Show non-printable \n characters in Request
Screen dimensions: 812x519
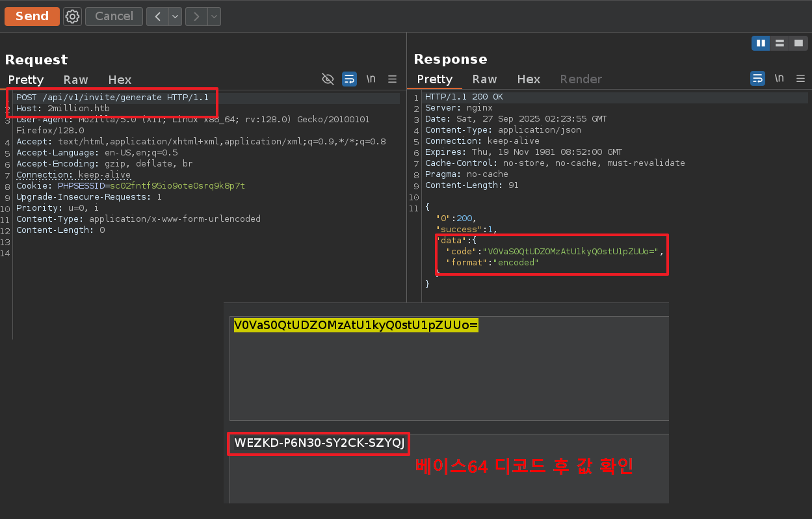tap(371, 79)
